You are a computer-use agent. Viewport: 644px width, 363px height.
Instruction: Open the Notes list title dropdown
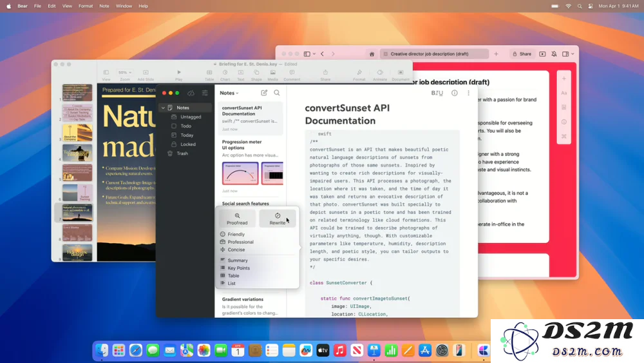coord(229,93)
